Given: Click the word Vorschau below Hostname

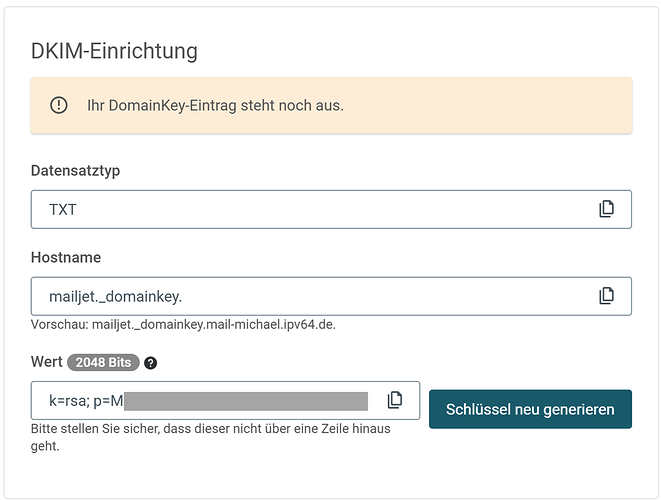Looking at the screenshot, I should pyautogui.click(x=58, y=325).
